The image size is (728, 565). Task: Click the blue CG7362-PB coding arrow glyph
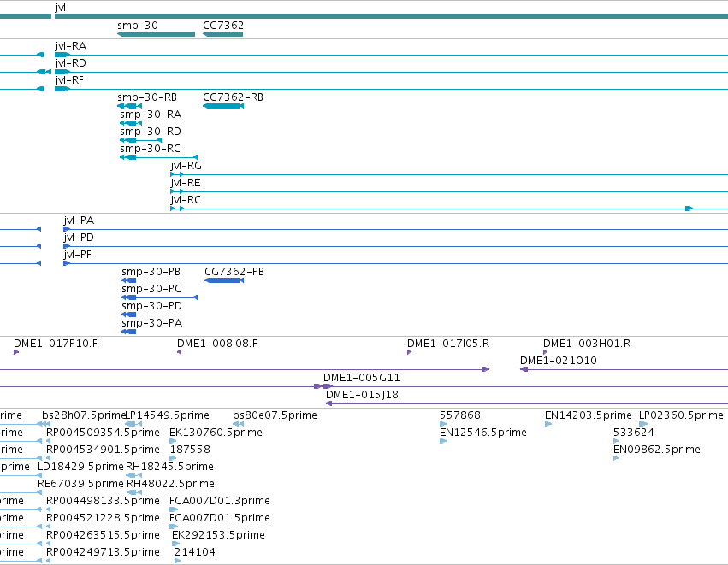pos(224,280)
